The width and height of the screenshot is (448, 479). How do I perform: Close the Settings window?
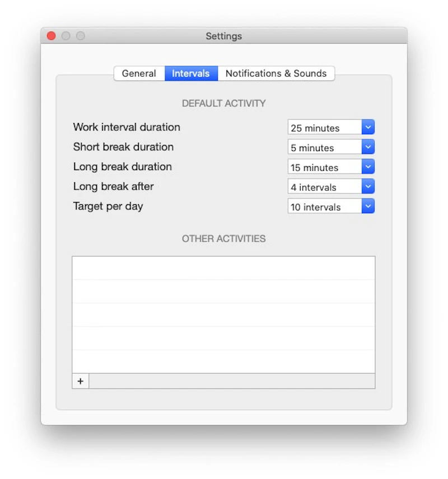[52, 36]
